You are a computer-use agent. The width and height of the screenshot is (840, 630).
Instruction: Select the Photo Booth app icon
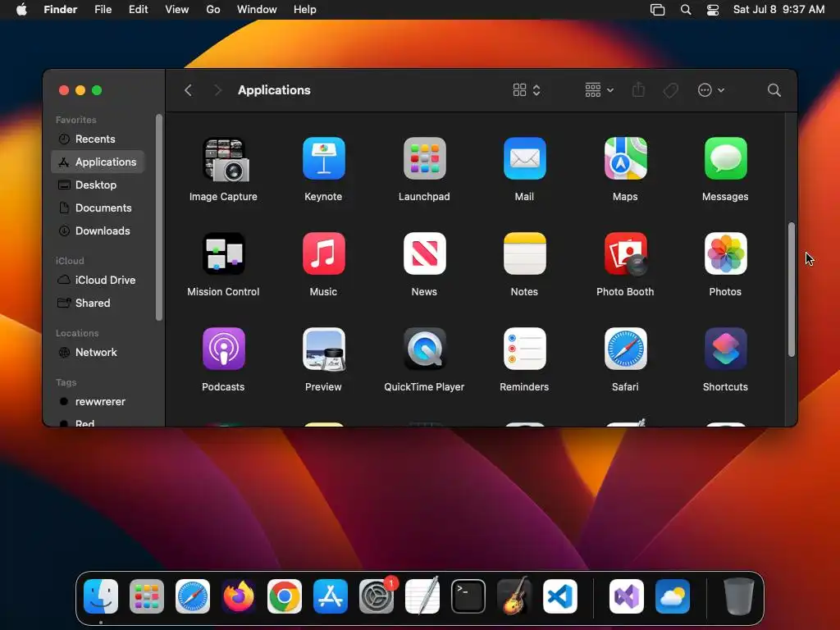[x=625, y=254]
